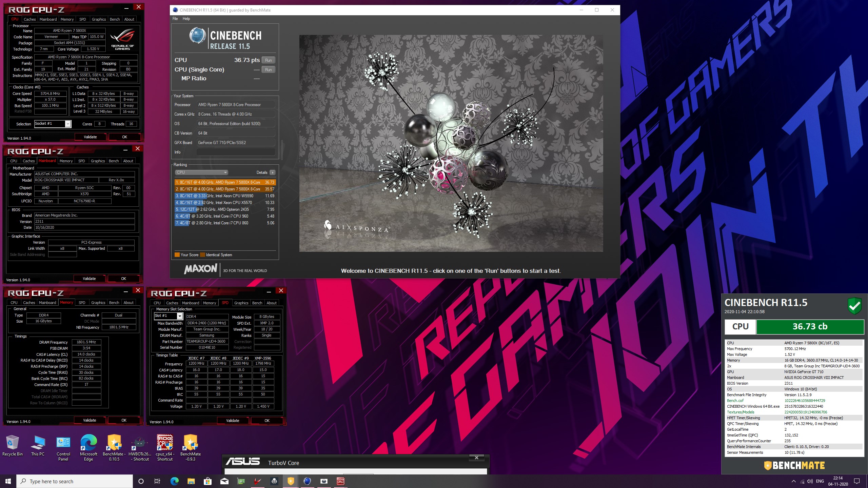Click the network Wi-Fi tray icon
The height and width of the screenshot is (488, 868).
pos(802,482)
